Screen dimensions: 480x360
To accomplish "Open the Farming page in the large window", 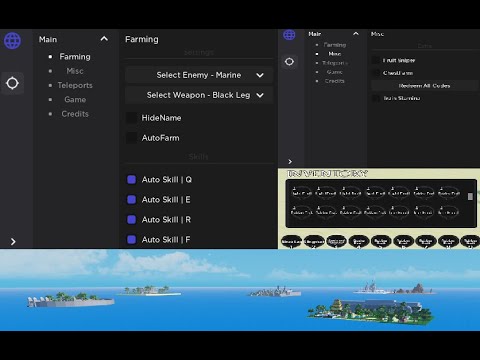I will click(x=75, y=57).
